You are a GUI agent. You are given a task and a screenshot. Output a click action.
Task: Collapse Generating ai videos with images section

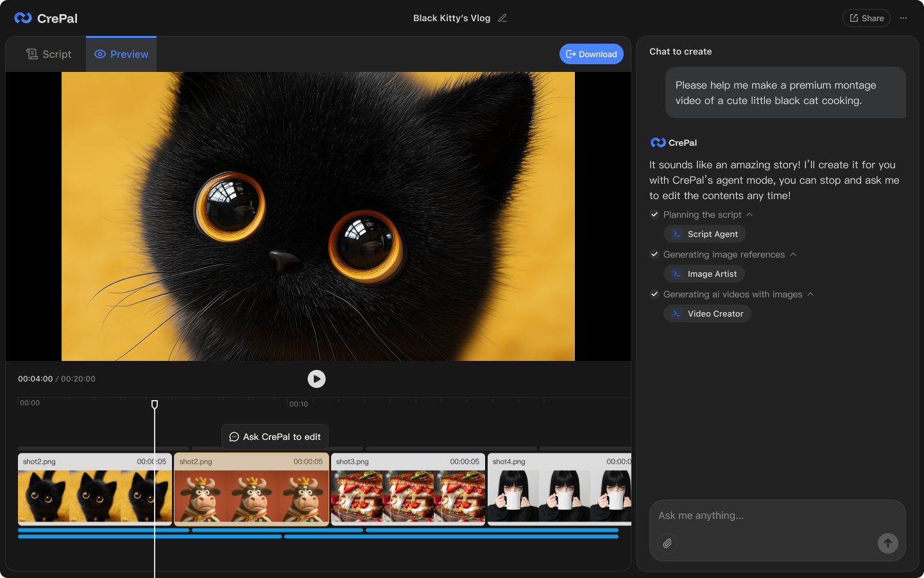coord(810,294)
